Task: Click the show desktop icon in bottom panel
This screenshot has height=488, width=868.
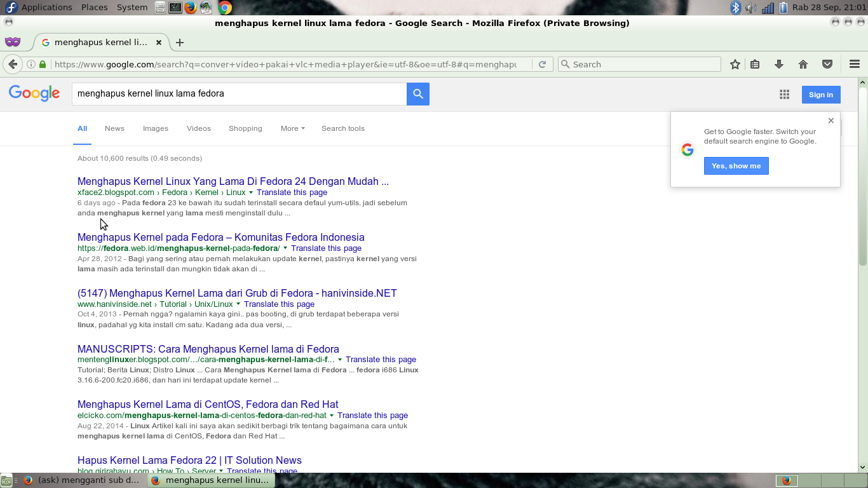Action: click(6, 481)
